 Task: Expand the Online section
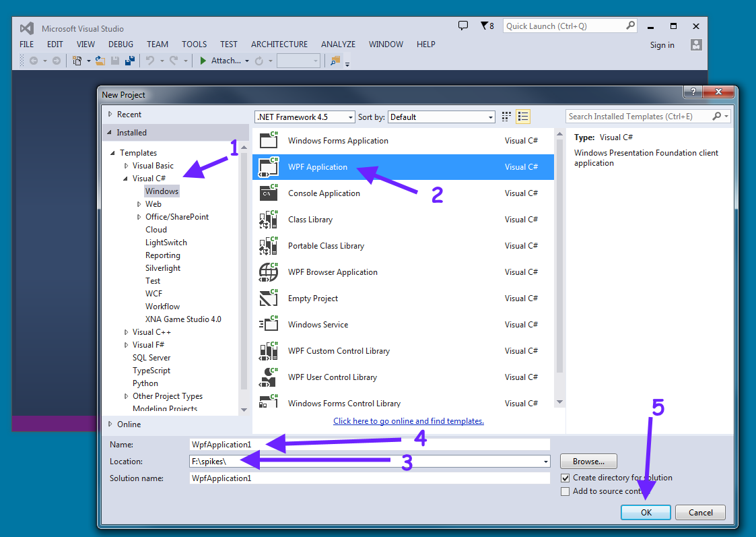[x=110, y=424]
